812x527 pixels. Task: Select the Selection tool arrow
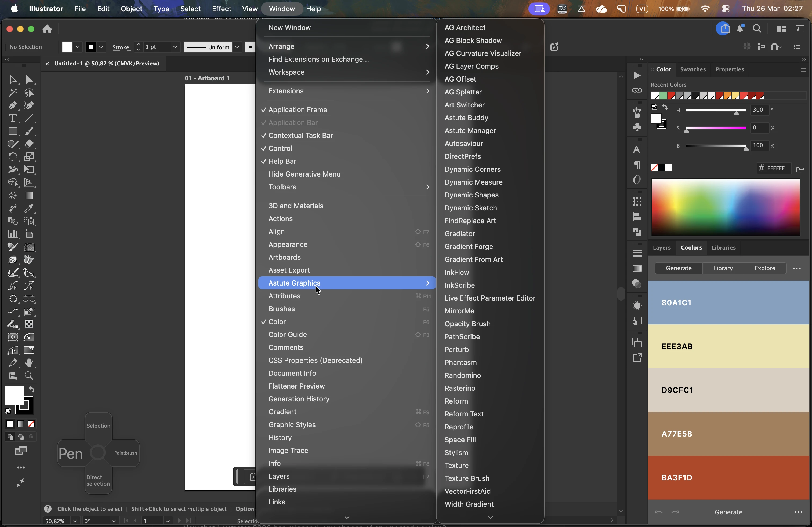pos(13,80)
